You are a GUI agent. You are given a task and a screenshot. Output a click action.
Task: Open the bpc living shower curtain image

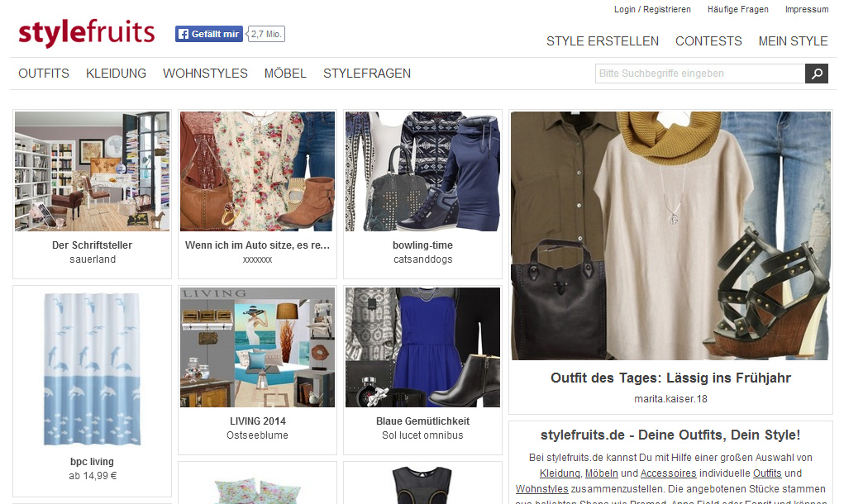(x=92, y=368)
